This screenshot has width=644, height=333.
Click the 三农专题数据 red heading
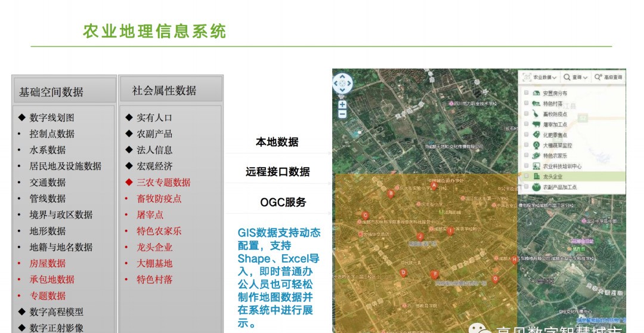coord(163,183)
